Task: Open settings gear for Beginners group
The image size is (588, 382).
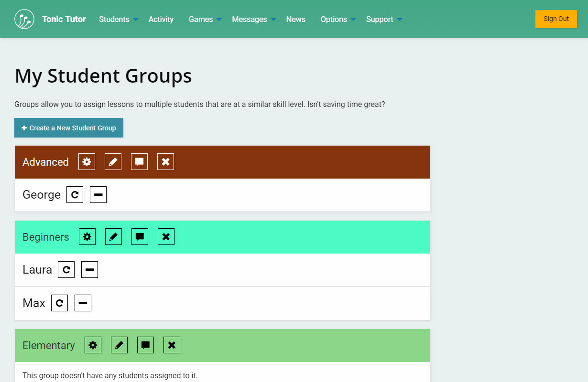Action: (x=87, y=237)
